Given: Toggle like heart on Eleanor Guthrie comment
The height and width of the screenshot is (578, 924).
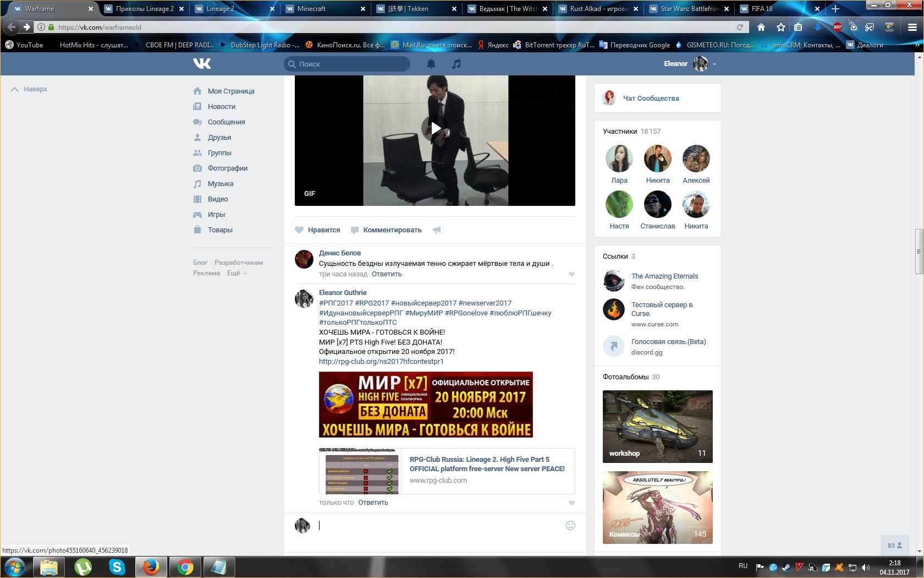Looking at the screenshot, I should pos(571,503).
